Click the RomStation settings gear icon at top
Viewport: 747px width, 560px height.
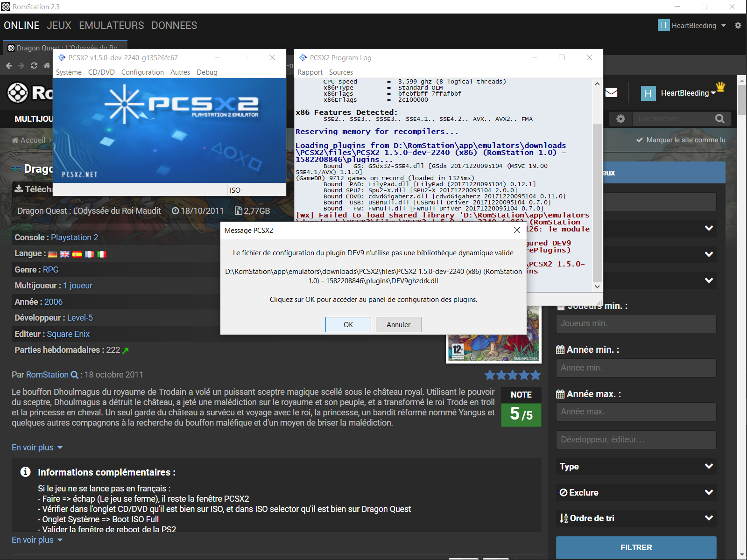[x=738, y=25]
